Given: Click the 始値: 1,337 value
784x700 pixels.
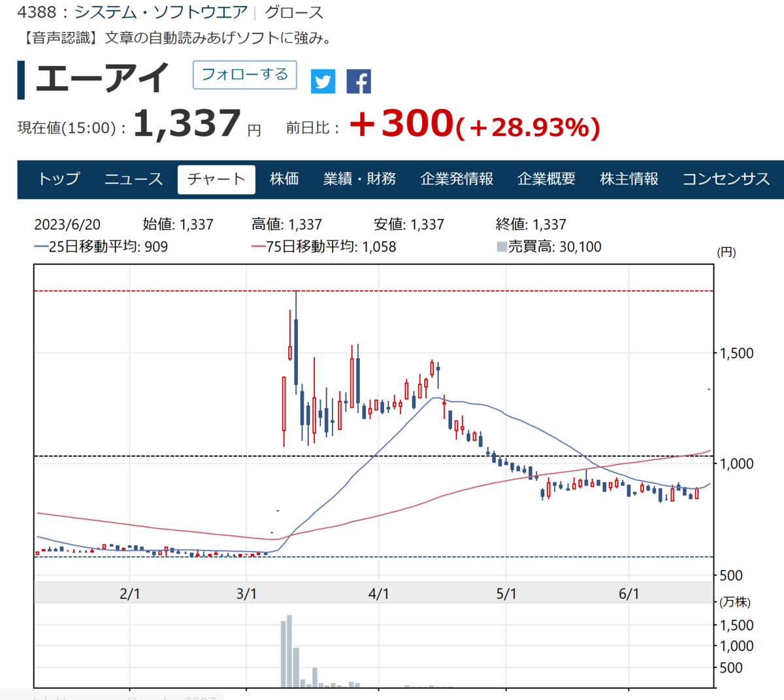Looking at the screenshot, I should point(178,224).
